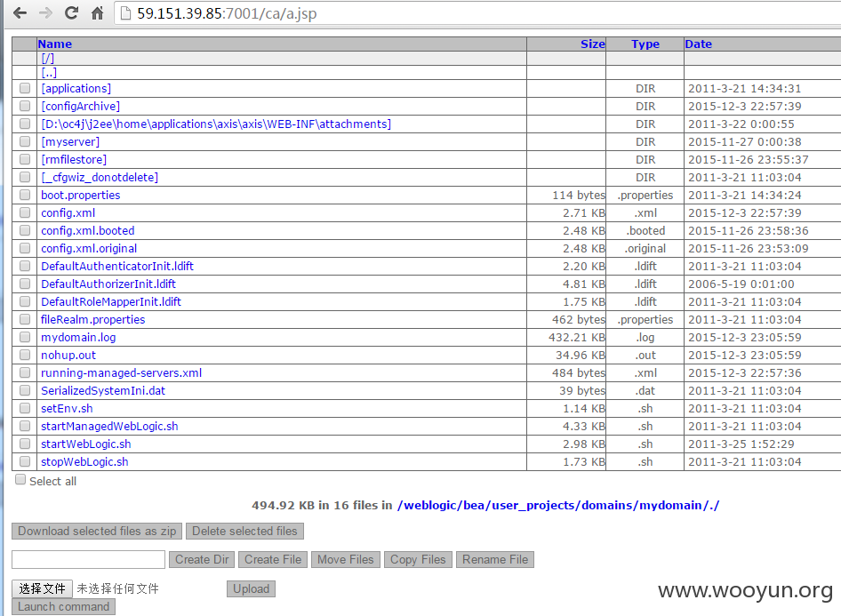Click the 选择文件 choose file button
841x616 pixels.
[42, 588]
